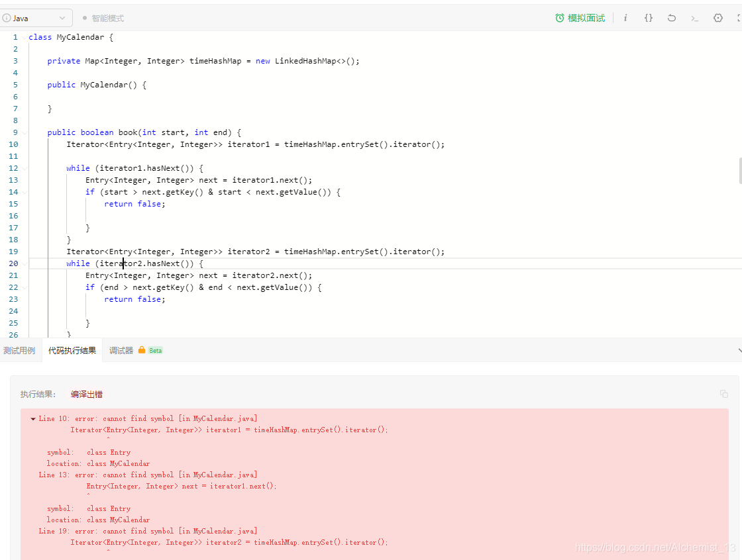
Task: Open the Java language dropdown
Action: coord(36,18)
